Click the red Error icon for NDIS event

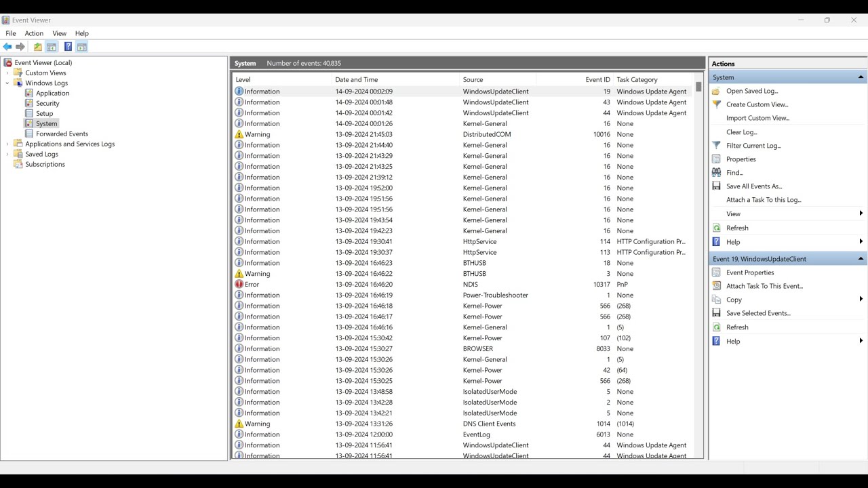point(239,284)
